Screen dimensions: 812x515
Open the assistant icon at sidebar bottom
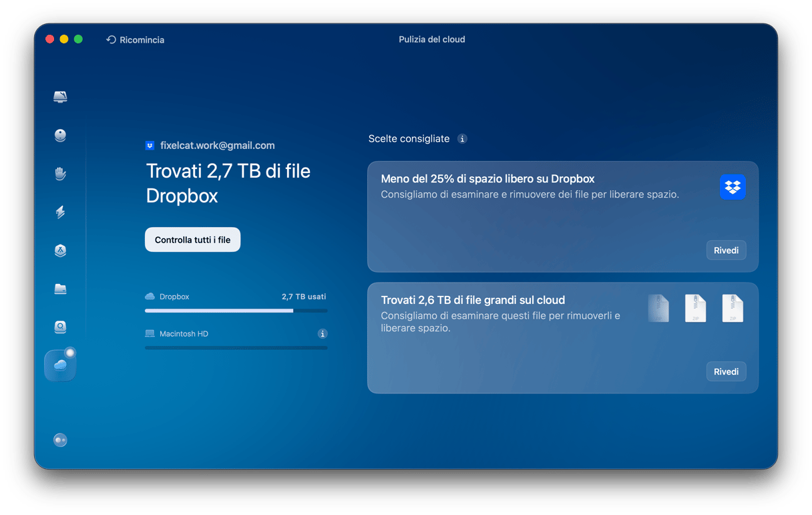(60, 440)
